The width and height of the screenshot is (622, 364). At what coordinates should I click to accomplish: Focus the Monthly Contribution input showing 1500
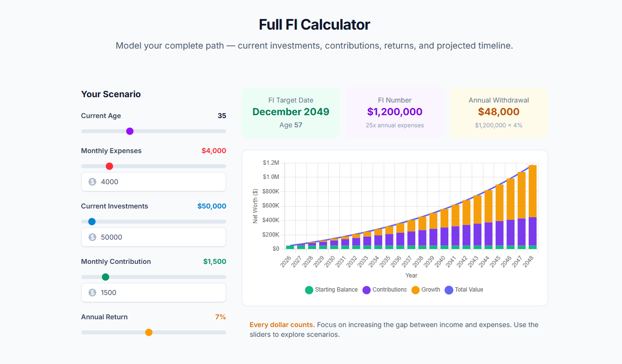[154, 293]
